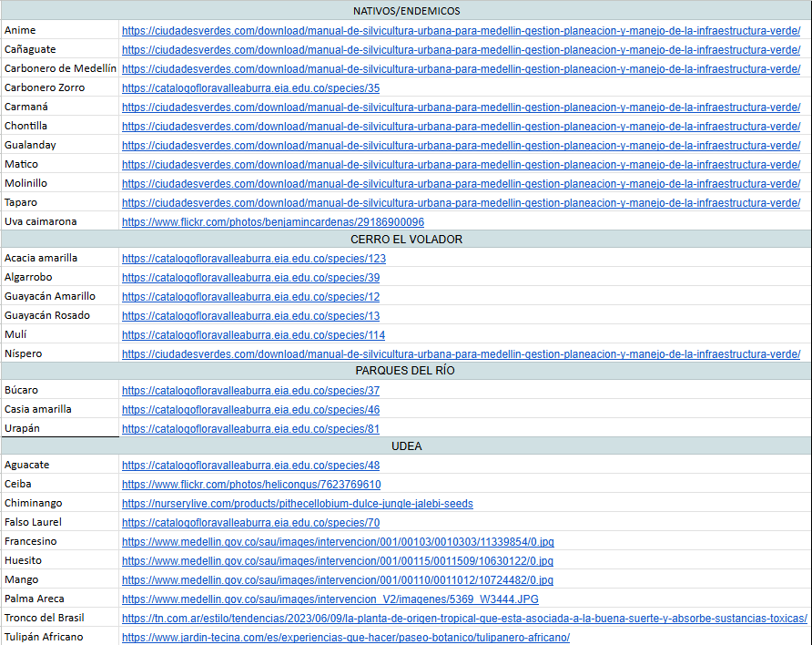Open the Tronco del Brasil tn.com.ar link
Viewport: 812px width, 645px height.
click(464, 618)
